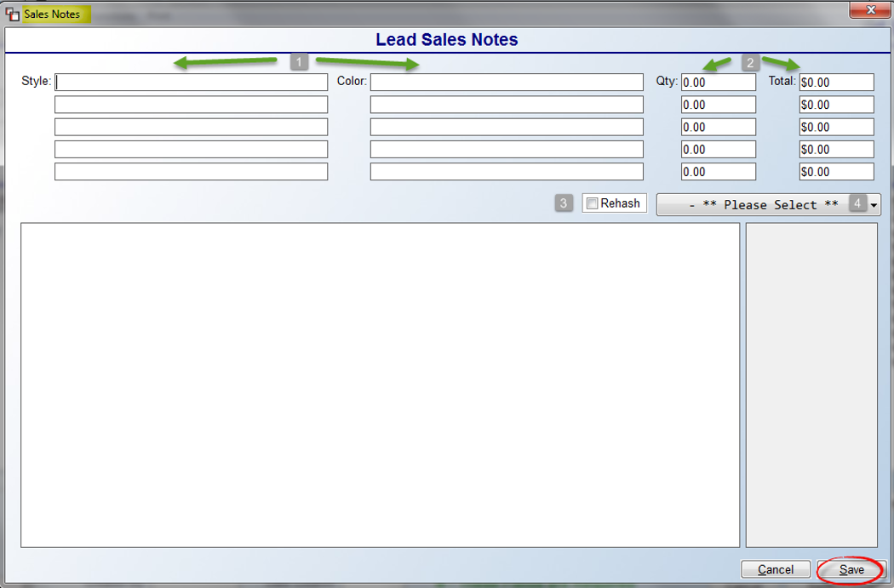The width and height of the screenshot is (894, 588).
Task: Close the Sales Notes window
Action: (x=870, y=9)
